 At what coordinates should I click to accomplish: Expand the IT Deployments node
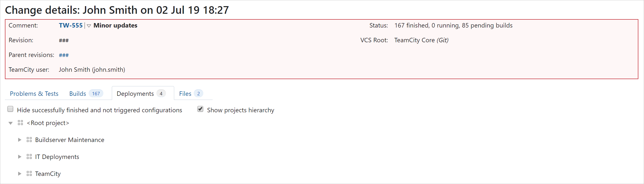click(x=19, y=157)
